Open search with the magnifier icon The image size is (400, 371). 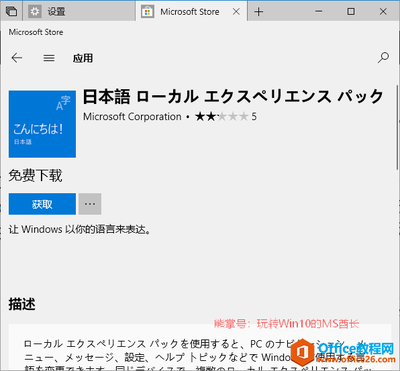[383, 58]
